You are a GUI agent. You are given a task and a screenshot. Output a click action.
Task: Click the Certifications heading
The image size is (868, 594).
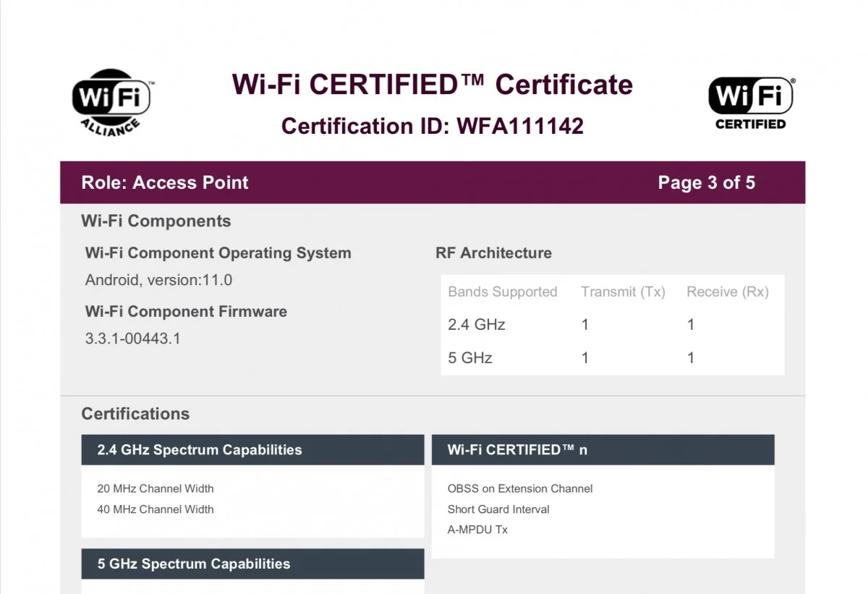click(135, 414)
